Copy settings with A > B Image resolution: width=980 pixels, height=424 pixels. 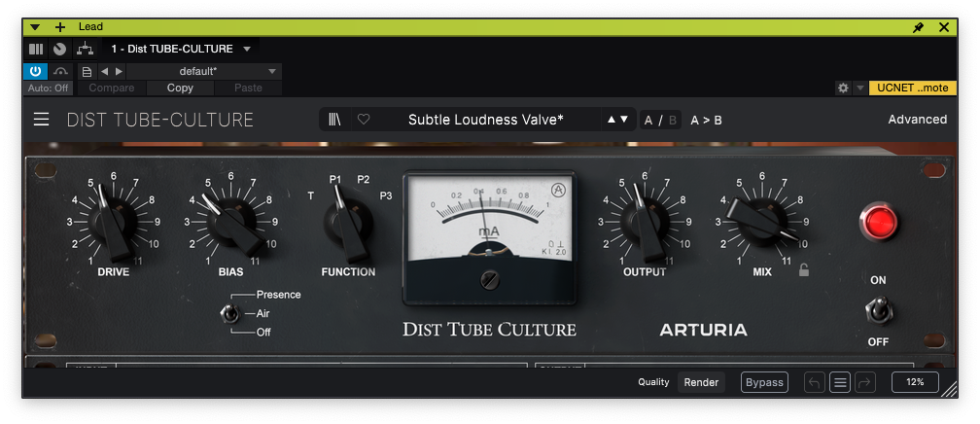706,120
